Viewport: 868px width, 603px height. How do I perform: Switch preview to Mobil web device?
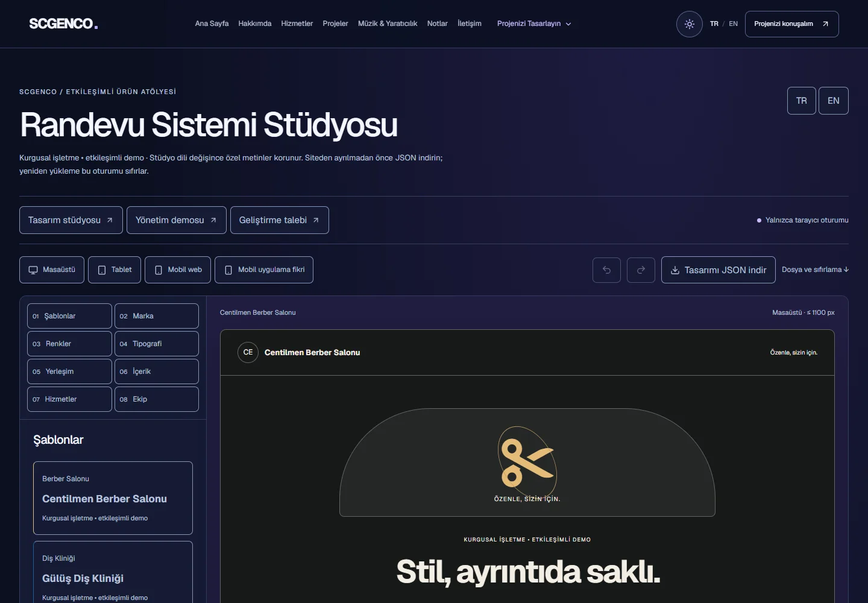pyautogui.click(x=178, y=270)
